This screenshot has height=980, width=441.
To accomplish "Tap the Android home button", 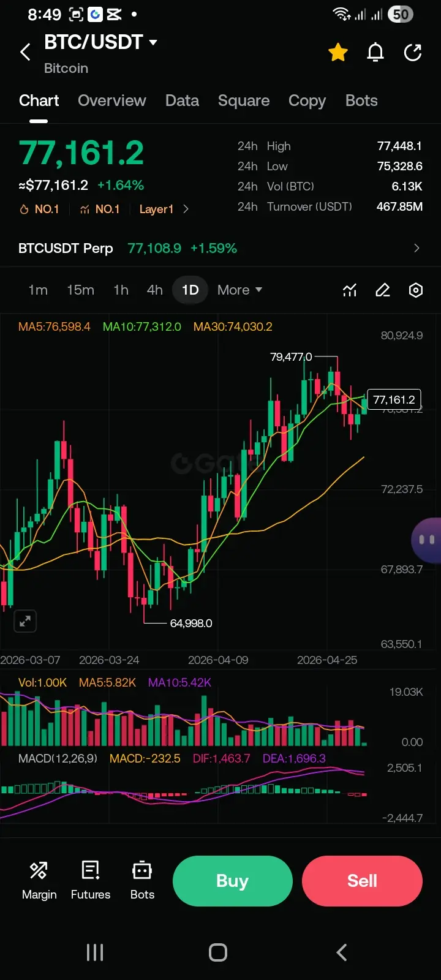I will [x=218, y=952].
